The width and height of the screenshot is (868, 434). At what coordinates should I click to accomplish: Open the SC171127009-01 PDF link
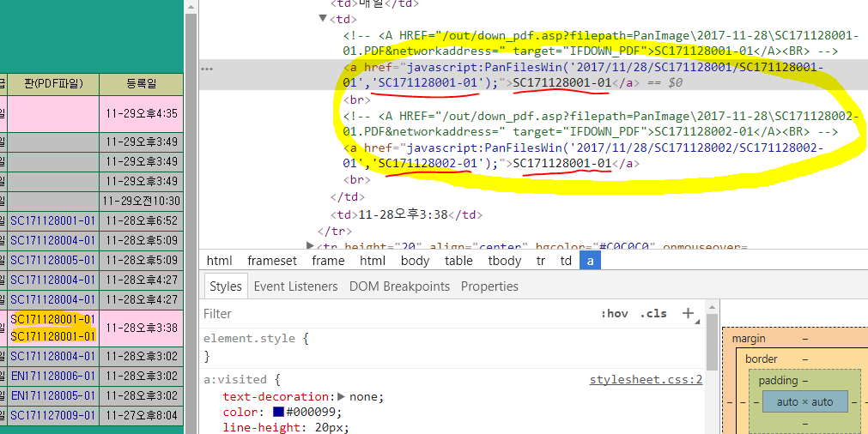point(52,415)
